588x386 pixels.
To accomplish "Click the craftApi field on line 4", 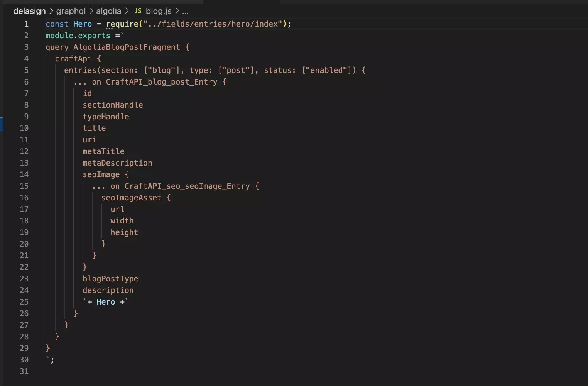I will pos(73,59).
